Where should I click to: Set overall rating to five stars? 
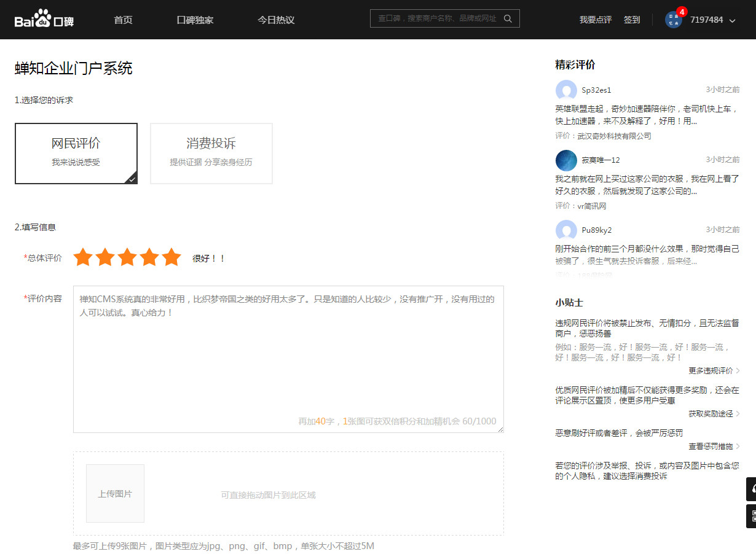tap(171, 257)
